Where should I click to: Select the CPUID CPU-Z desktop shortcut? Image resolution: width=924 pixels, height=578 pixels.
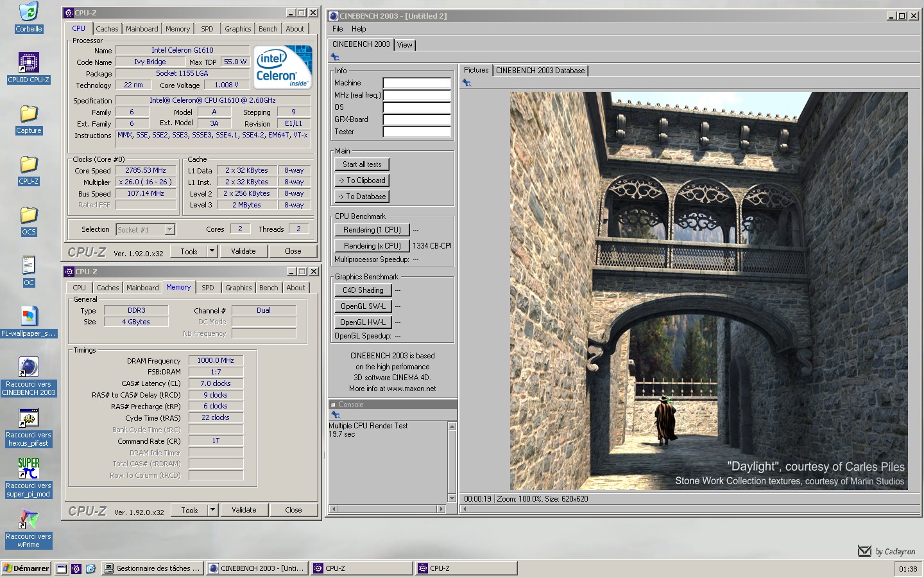[28, 63]
